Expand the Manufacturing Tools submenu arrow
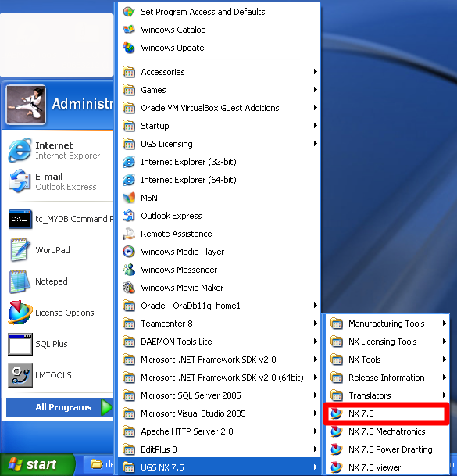The width and height of the screenshot is (457, 476). tap(444, 324)
